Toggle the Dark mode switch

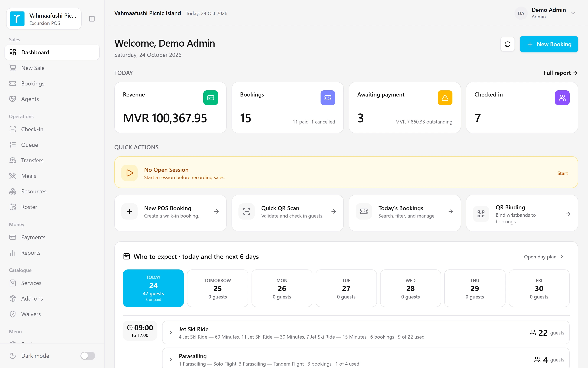coord(88,356)
